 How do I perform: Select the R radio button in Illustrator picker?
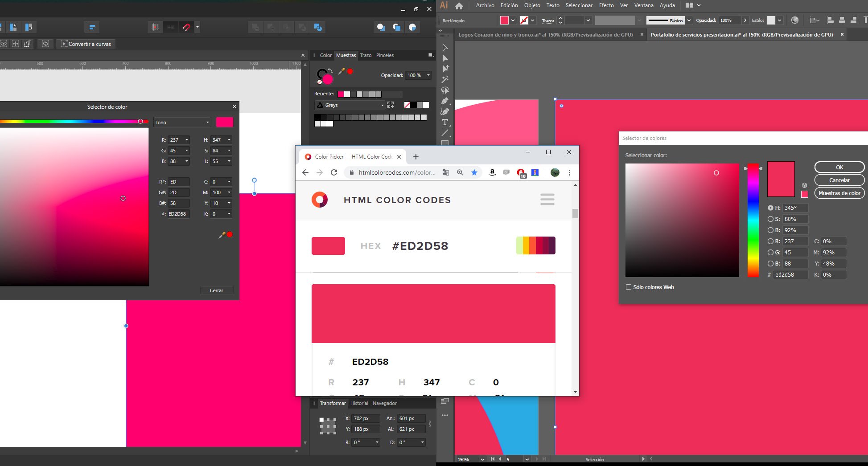tap(770, 241)
